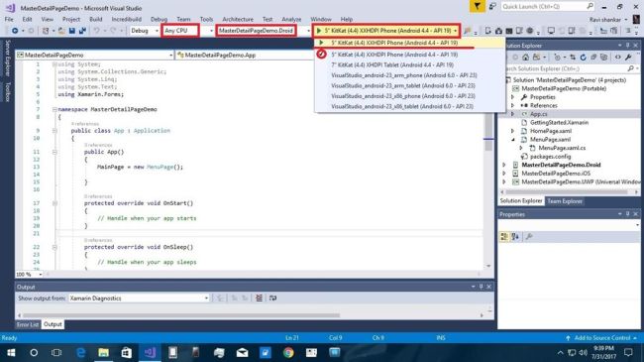Click the yellow notifications filter flag
This screenshot has height=362, width=644.
[477, 7]
